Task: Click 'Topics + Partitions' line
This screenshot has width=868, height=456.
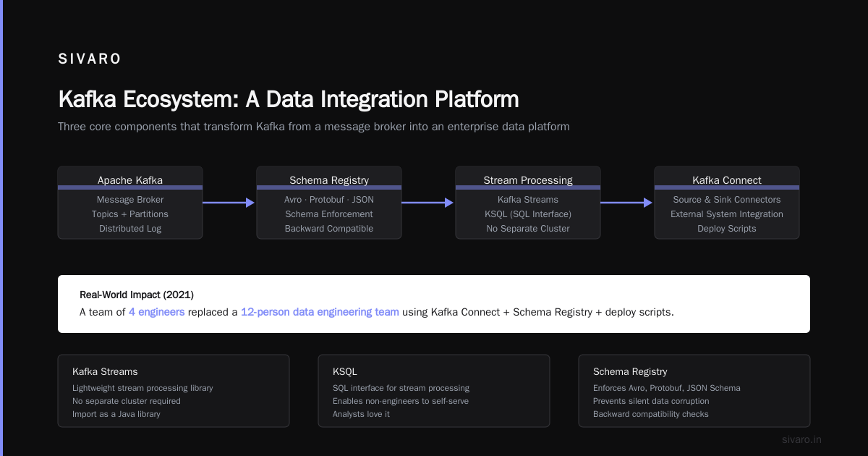Action: click(130, 214)
